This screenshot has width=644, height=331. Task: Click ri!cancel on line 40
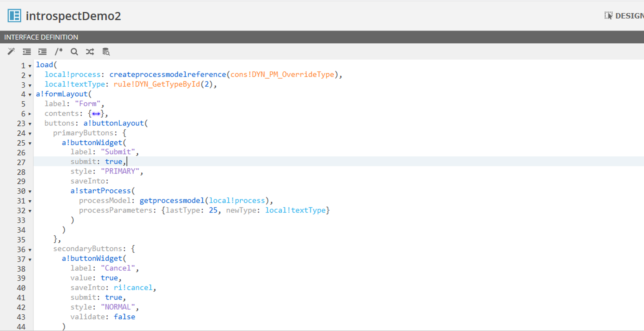[x=133, y=288]
